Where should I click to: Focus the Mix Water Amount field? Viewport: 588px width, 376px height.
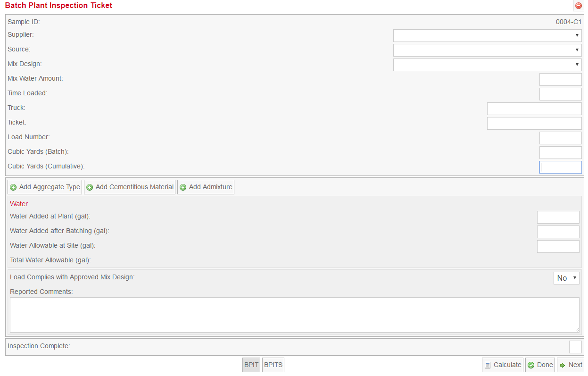pyautogui.click(x=560, y=79)
